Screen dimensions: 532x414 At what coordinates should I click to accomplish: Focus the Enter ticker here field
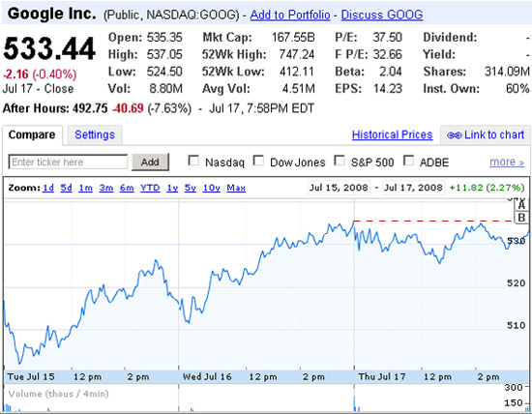[68, 162]
